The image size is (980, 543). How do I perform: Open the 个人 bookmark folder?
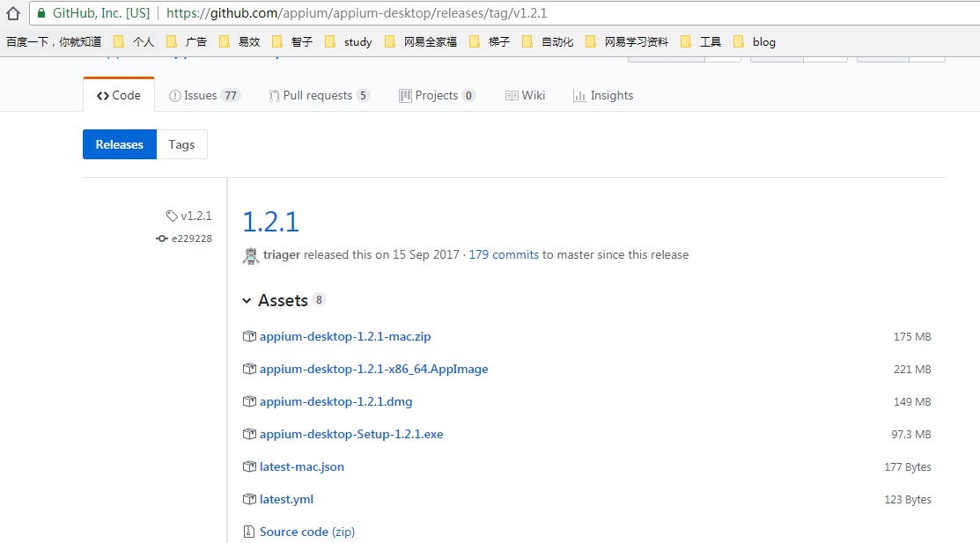coord(134,42)
